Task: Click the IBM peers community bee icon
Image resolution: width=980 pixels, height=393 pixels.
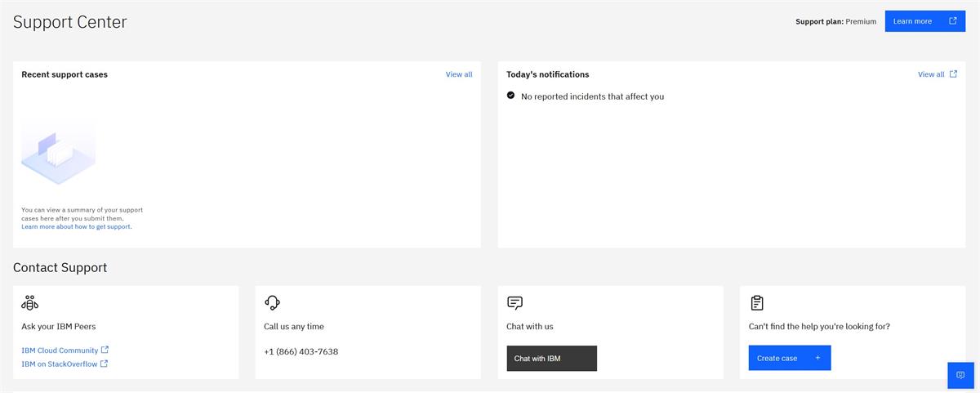Action: [x=29, y=303]
